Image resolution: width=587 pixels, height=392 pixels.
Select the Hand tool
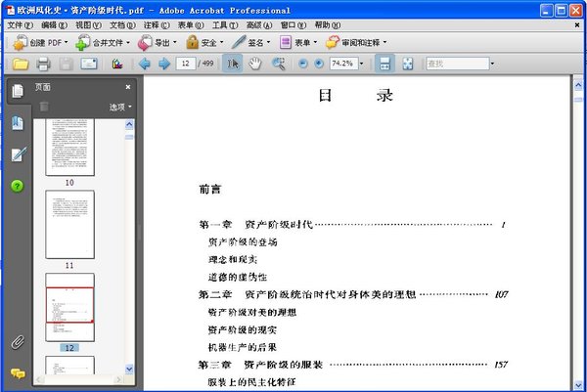[x=255, y=64]
